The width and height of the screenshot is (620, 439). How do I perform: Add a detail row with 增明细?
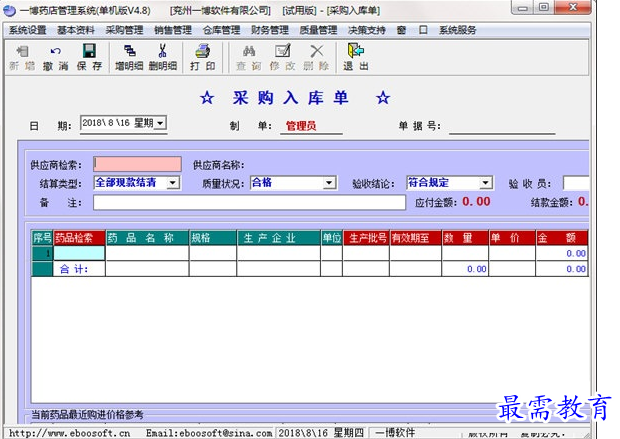coord(129,58)
